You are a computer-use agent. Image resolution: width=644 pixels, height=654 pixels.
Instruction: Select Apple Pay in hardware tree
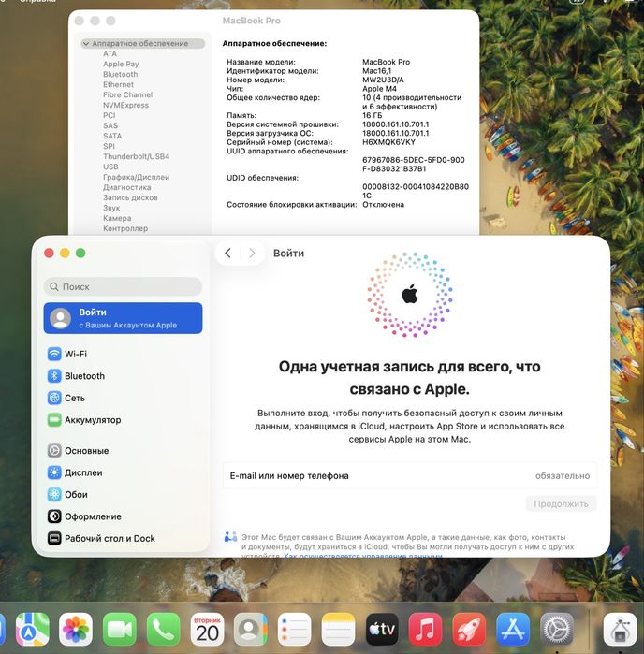(x=121, y=64)
